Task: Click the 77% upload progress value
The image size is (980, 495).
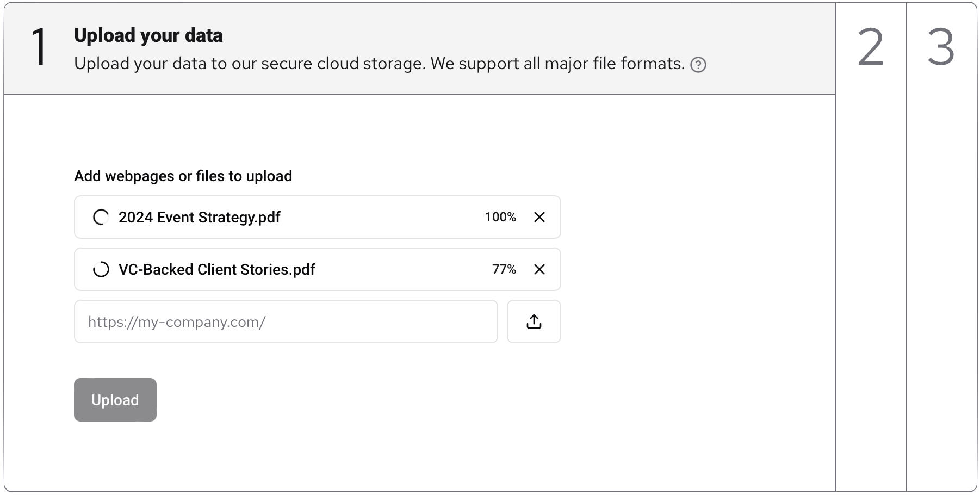Action: tap(504, 269)
